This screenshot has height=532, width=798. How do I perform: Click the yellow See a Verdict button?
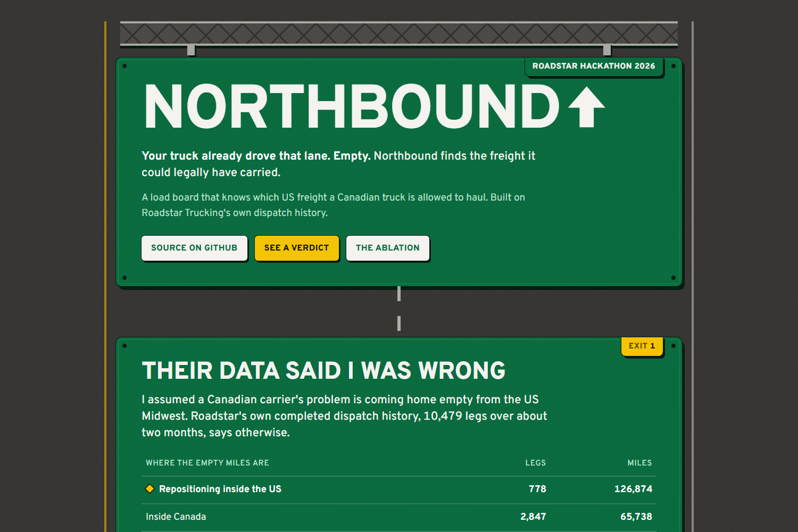(x=296, y=248)
